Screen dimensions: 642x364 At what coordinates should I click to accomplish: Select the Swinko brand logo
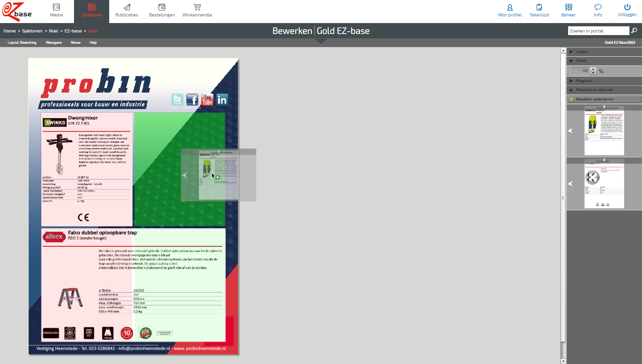(54, 122)
